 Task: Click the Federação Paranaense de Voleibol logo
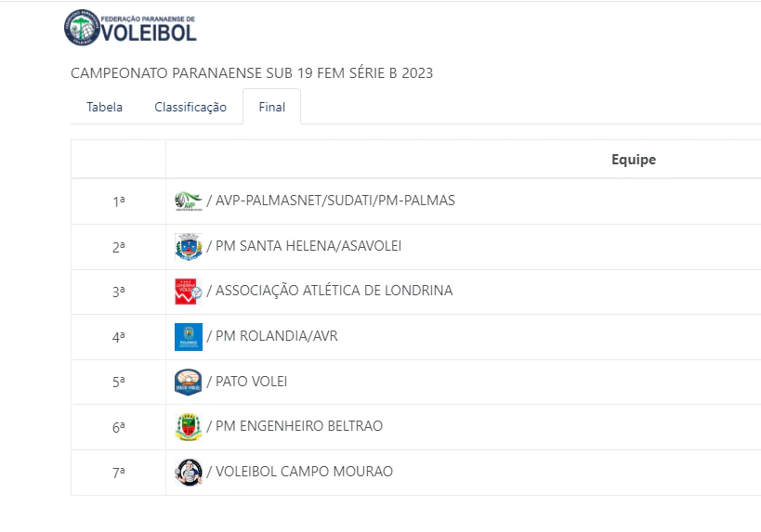(130, 27)
